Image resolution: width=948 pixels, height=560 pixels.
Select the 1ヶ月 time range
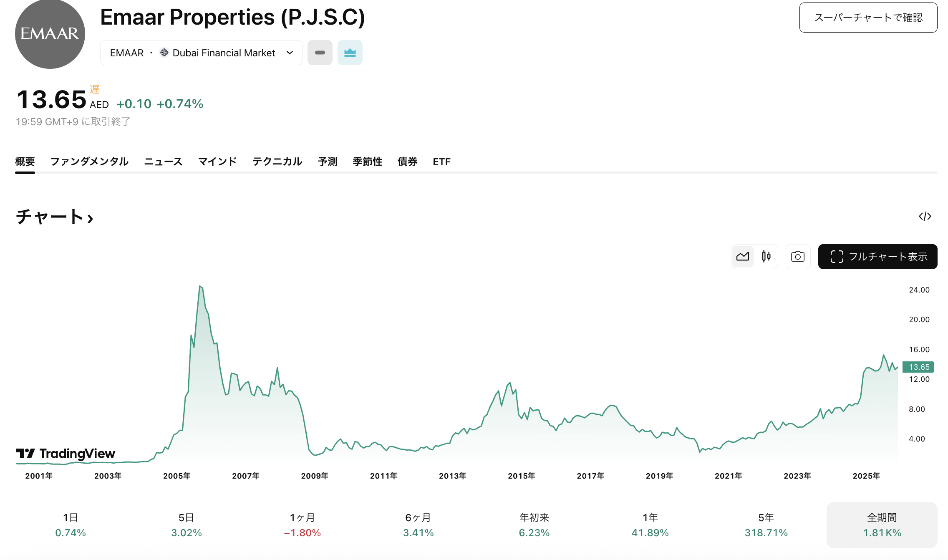[302, 525]
